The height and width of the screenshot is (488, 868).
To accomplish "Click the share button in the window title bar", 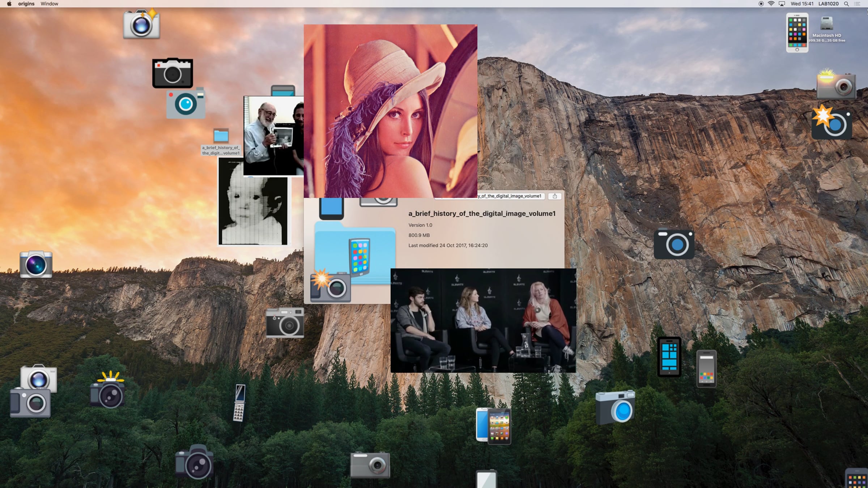I will pyautogui.click(x=555, y=196).
